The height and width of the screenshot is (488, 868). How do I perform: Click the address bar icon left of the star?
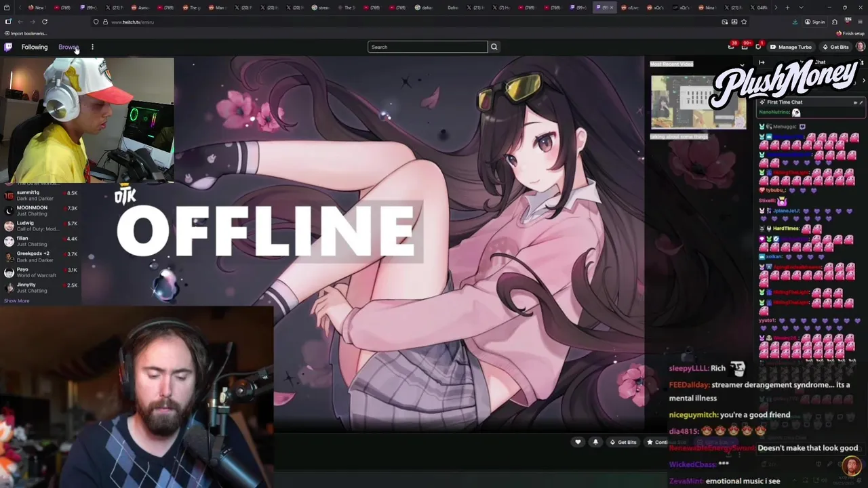[x=734, y=22]
